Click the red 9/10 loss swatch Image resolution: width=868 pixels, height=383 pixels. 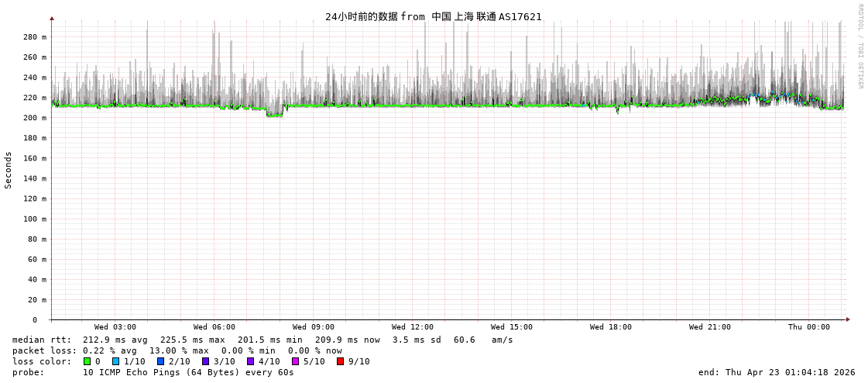[340, 361]
